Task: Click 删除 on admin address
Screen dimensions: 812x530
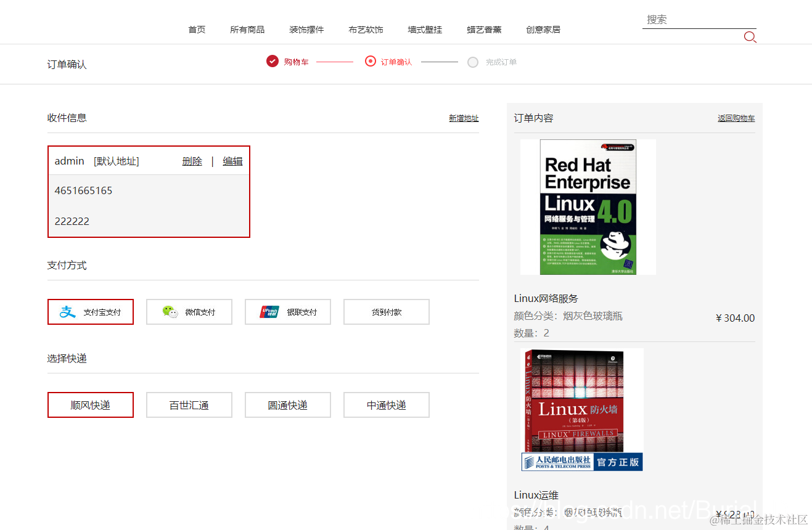Action: coord(192,161)
